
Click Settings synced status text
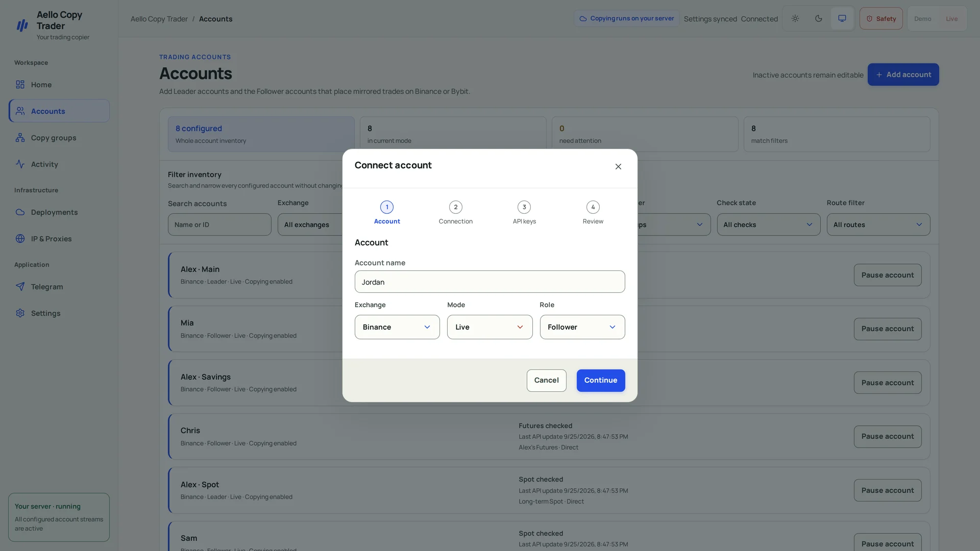tap(710, 19)
